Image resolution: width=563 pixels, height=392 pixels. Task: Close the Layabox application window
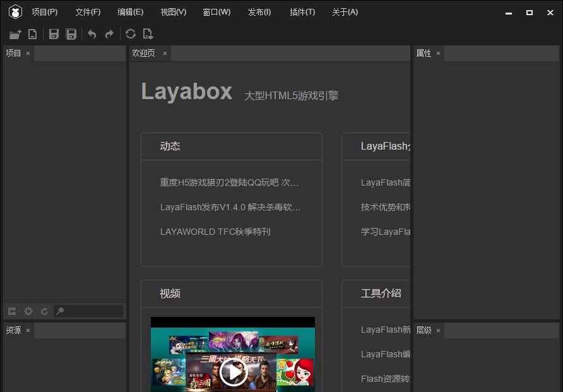coord(550,13)
